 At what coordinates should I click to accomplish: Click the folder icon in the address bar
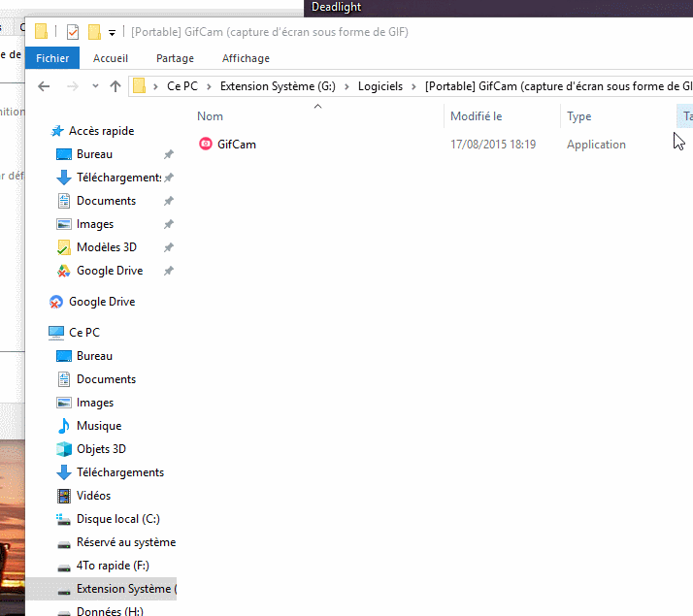[x=139, y=85]
